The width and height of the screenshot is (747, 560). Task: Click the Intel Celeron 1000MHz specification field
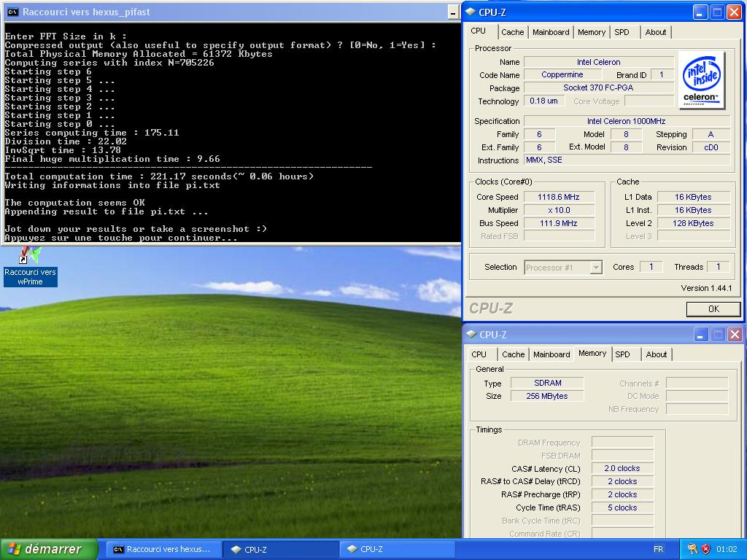click(627, 121)
